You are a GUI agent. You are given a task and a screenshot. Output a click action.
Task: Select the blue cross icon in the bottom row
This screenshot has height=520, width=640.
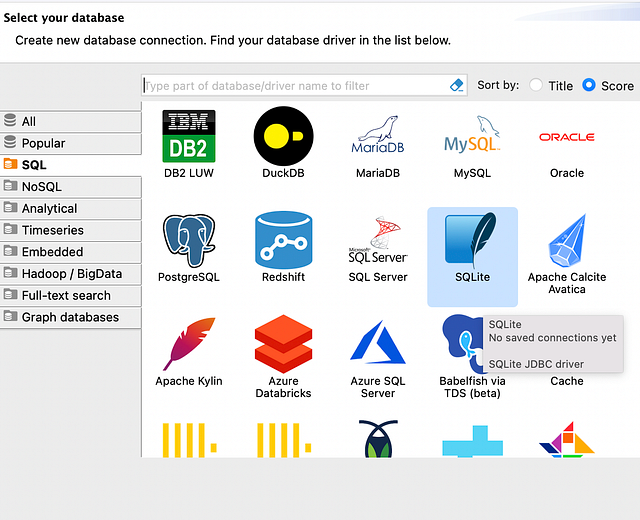(x=472, y=441)
